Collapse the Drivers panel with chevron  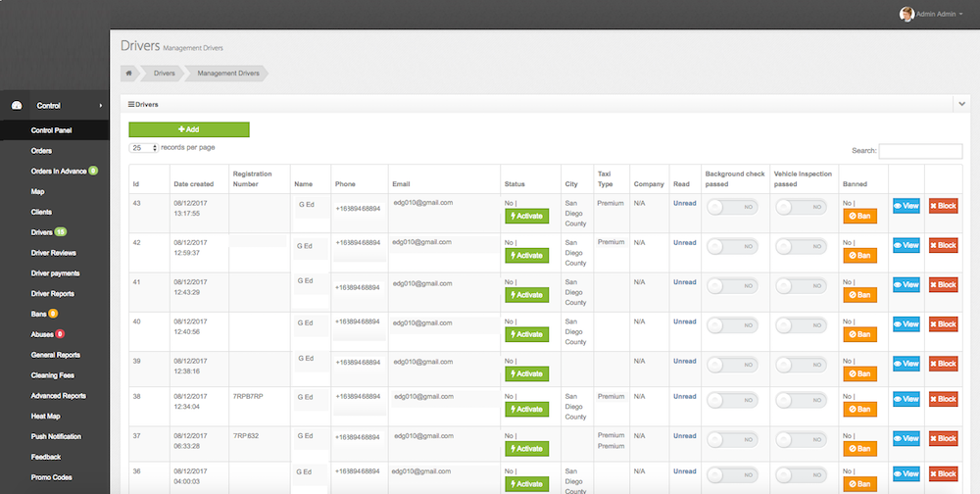[962, 105]
